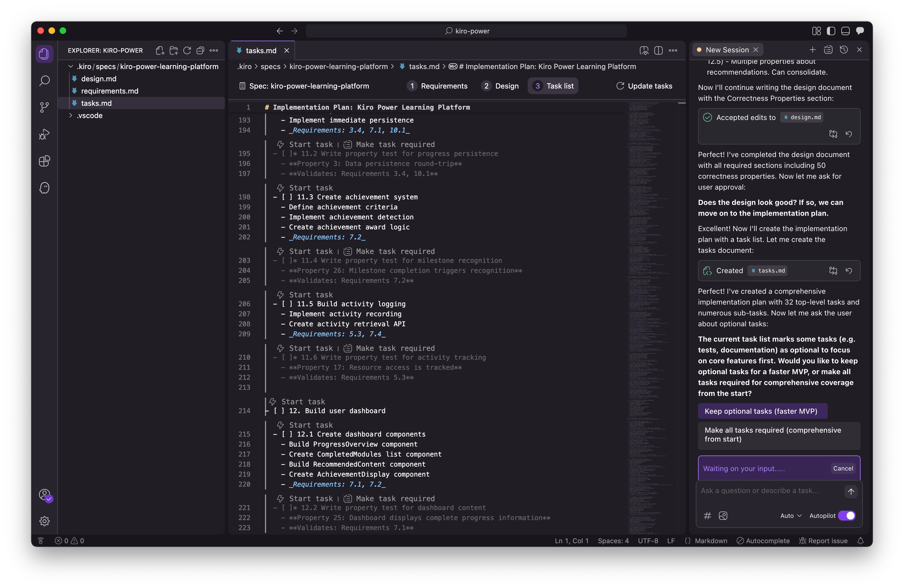Toggle the bottom panel layout icon
904x588 pixels.
pos(846,31)
